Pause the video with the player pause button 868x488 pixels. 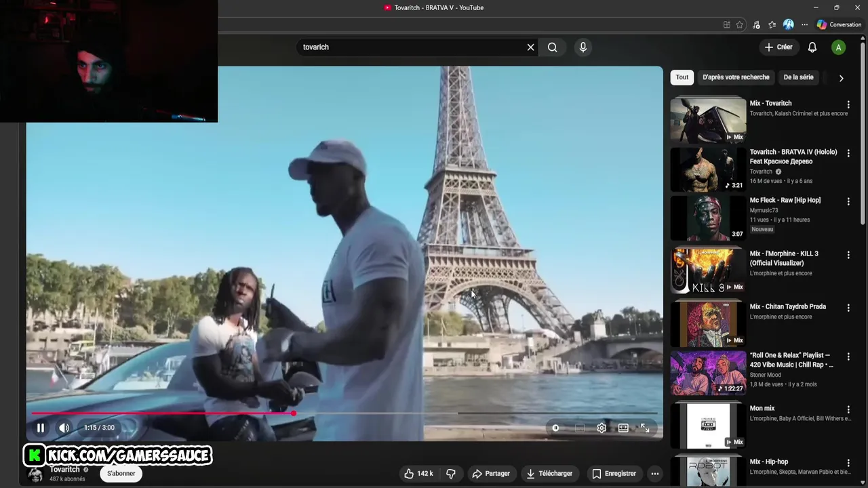click(41, 428)
